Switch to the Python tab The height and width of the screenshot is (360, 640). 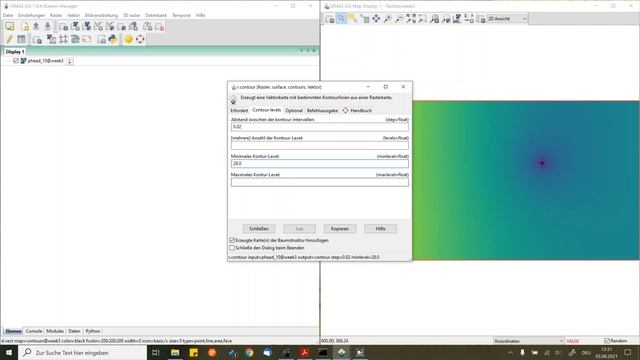coord(93,331)
